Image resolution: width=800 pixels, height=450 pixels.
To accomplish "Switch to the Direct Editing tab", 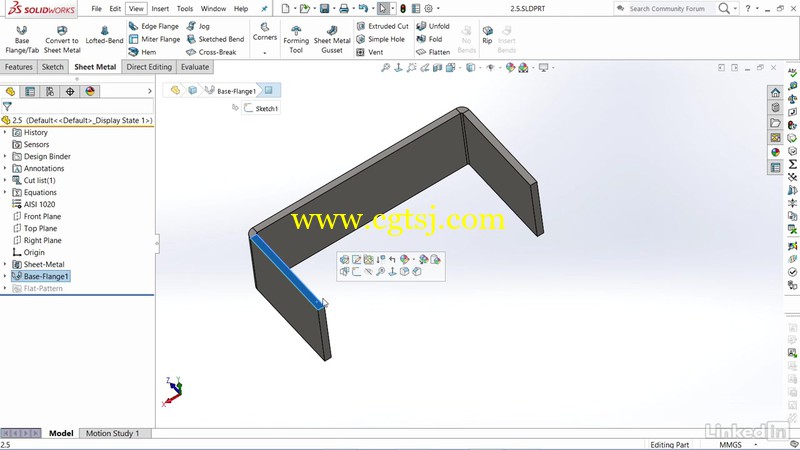I will coord(149,67).
